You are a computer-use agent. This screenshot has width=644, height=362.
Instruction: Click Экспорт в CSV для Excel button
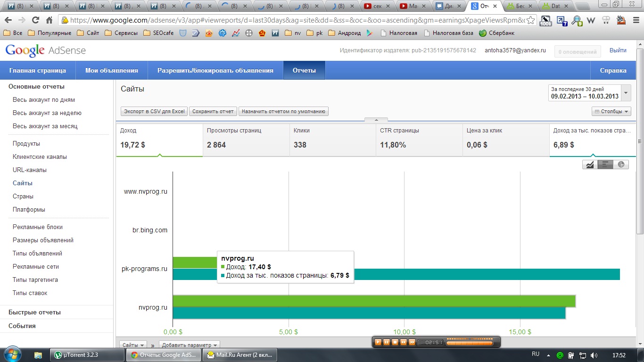click(154, 112)
